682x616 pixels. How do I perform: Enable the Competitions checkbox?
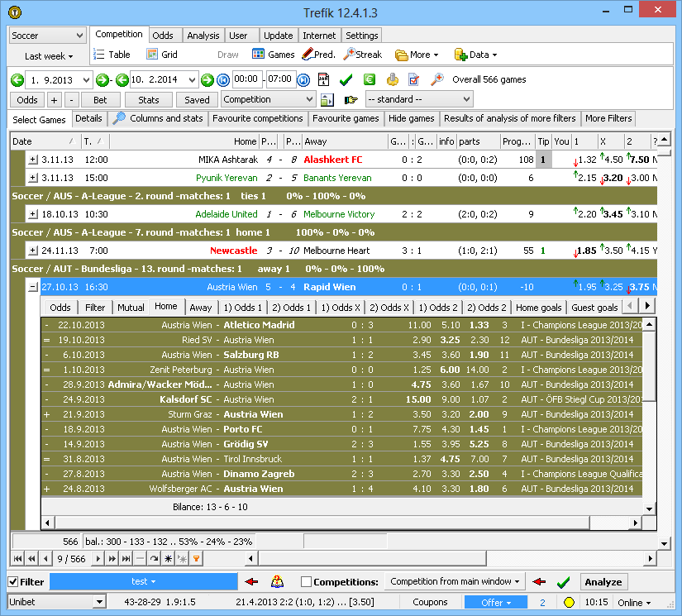coord(306,582)
